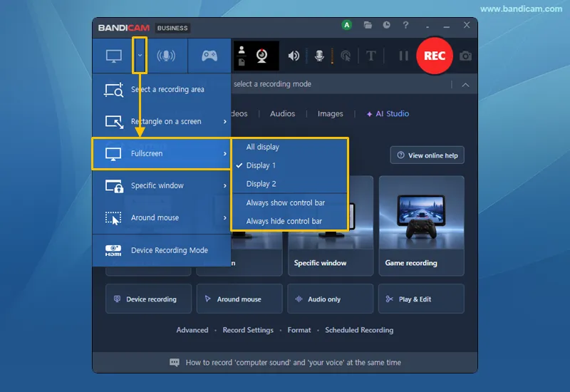
Task: Toggle the mouse click effect icon
Action: tap(346, 56)
